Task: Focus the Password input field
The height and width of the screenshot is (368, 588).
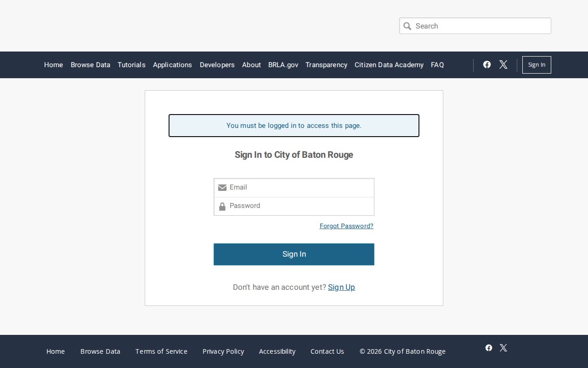Action: [294, 206]
